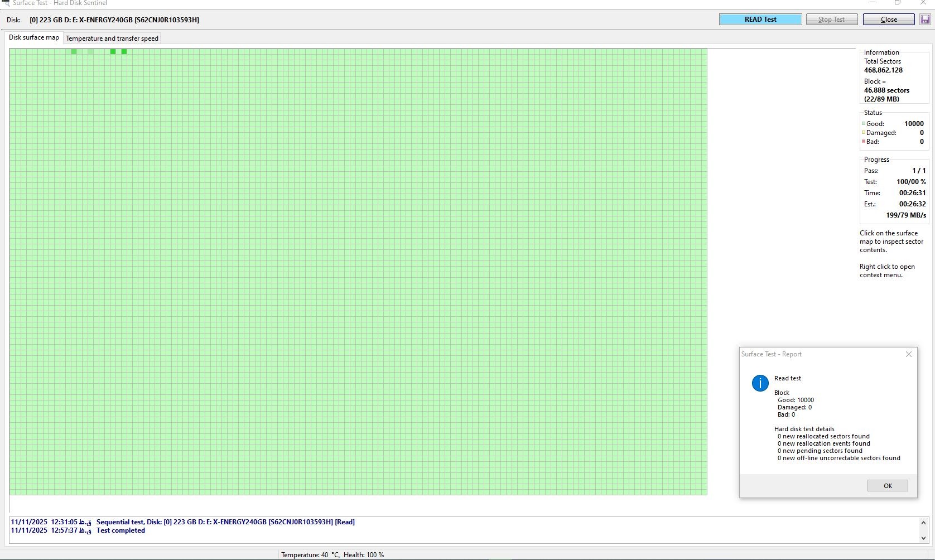This screenshot has width=935, height=560.
Task: Minimize the Surface Test window
Action: click(x=873, y=3)
